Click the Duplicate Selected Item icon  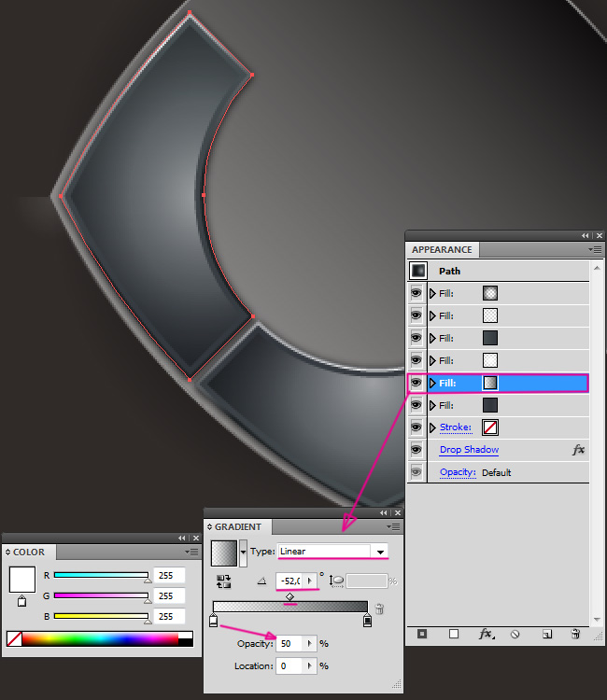[546, 634]
